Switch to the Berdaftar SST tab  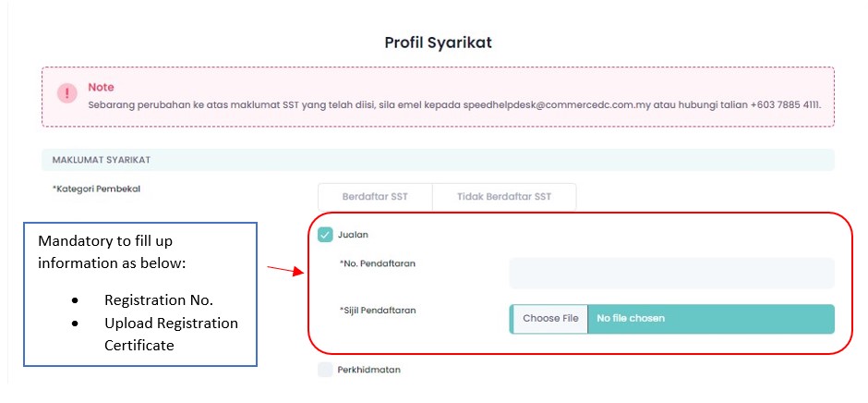(x=374, y=197)
